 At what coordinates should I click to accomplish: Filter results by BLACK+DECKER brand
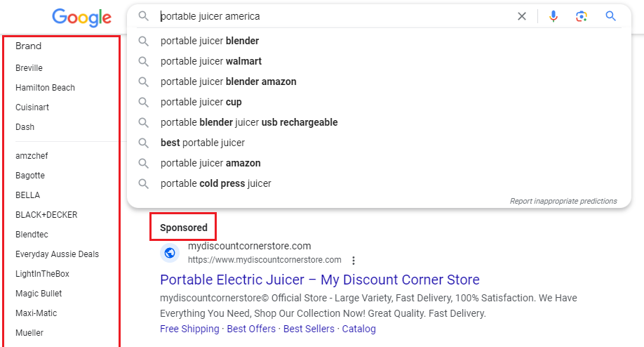coord(46,215)
